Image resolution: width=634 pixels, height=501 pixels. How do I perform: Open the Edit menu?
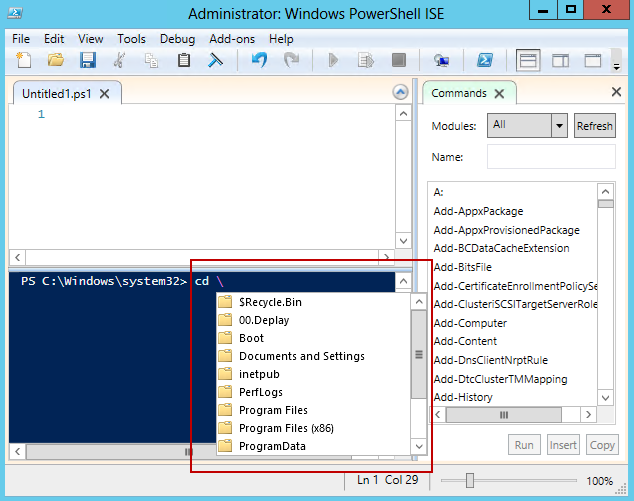pos(54,39)
